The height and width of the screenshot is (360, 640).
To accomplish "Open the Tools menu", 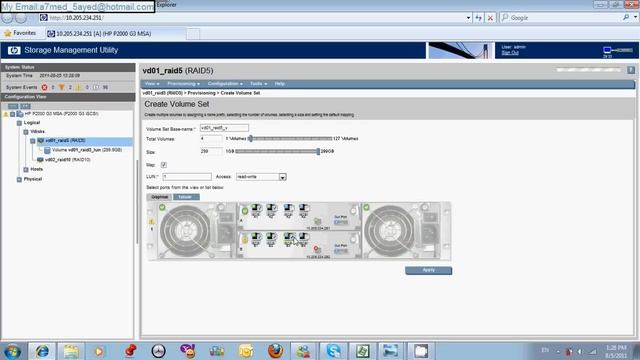I will point(258,84).
